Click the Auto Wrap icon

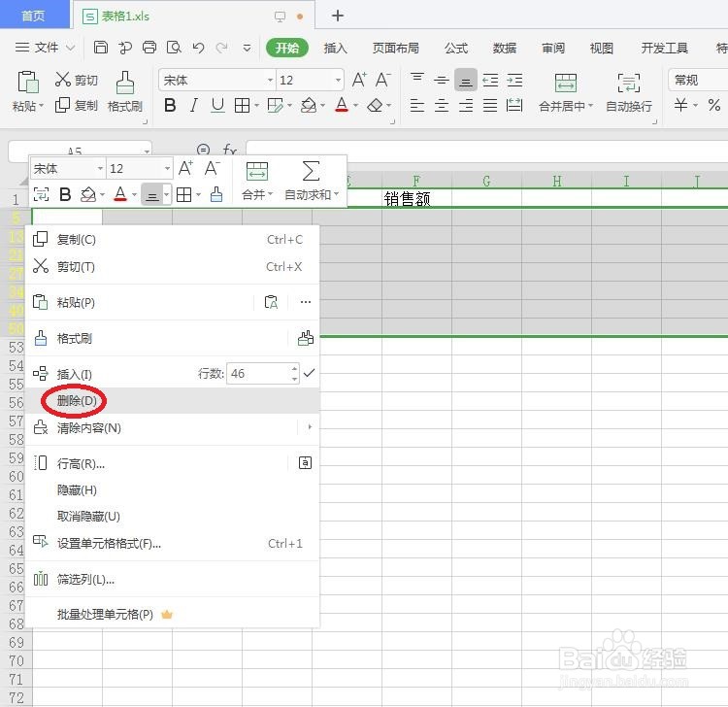click(x=629, y=83)
